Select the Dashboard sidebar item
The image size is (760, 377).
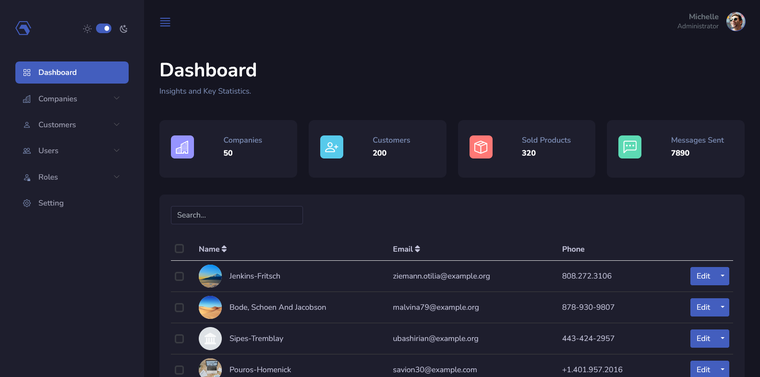pos(72,72)
